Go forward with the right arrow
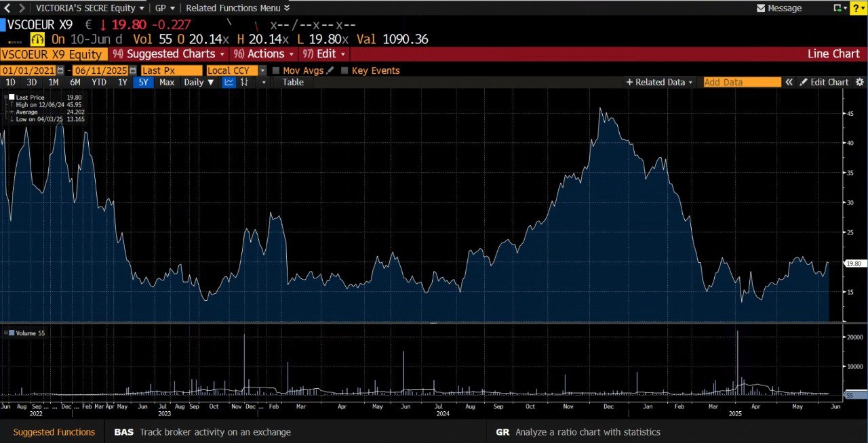This screenshot has height=443, width=868. click(22, 8)
